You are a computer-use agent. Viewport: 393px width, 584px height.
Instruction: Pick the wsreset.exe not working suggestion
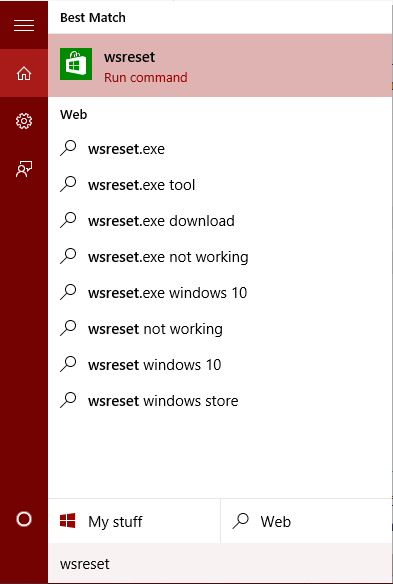[x=220, y=257]
